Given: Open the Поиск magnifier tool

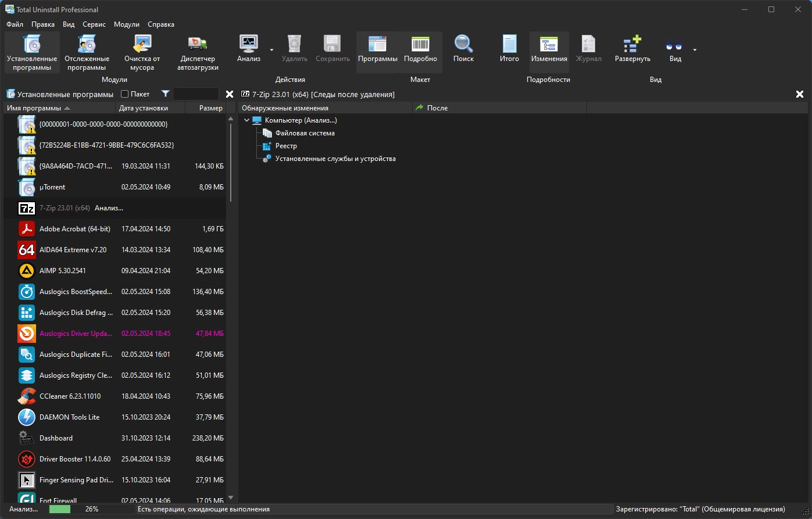Looking at the screenshot, I should tap(463, 44).
